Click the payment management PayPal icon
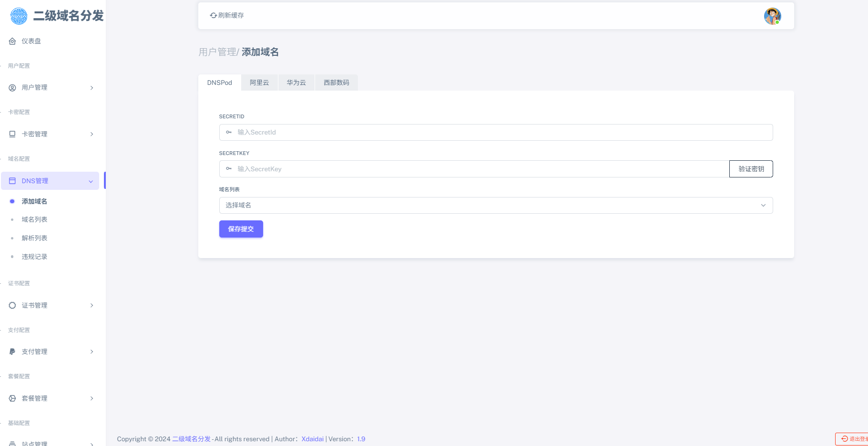This screenshot has width=868, height=446. pos(12,352)
